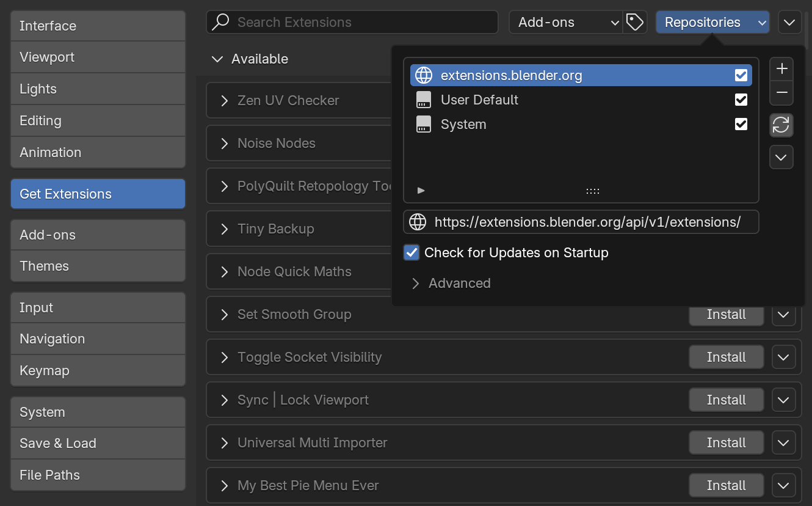Select extensions.blender.org in repositories list
This screenshot has height=506, width=812.
coord(581,75)
